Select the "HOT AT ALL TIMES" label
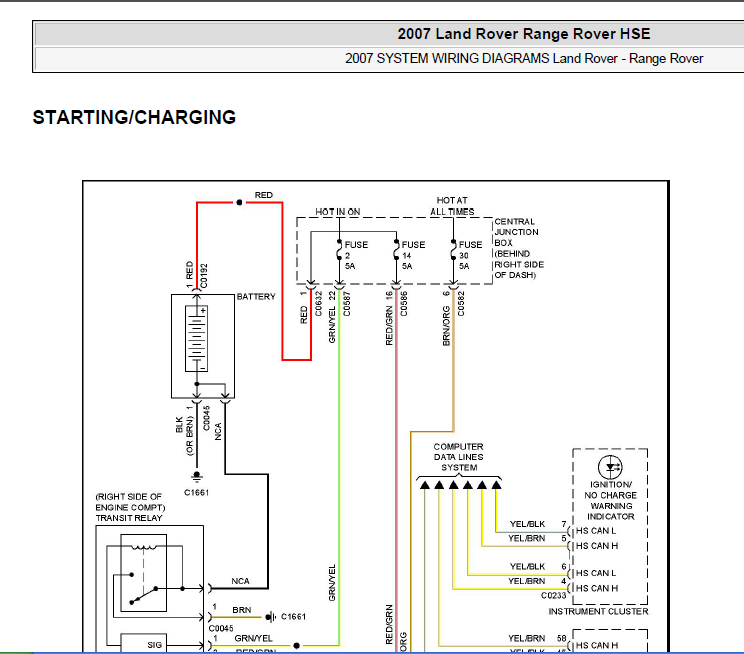 (x=452, y=206)
